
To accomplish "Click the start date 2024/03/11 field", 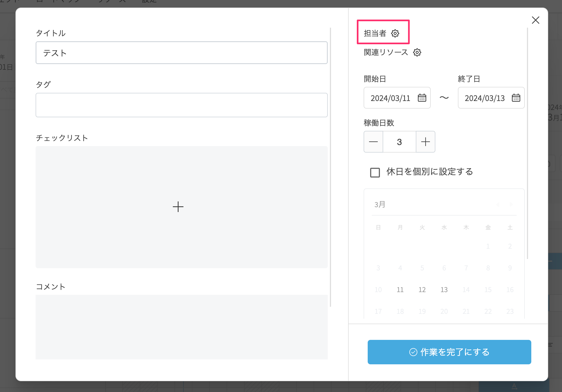I will click(390, 98).
